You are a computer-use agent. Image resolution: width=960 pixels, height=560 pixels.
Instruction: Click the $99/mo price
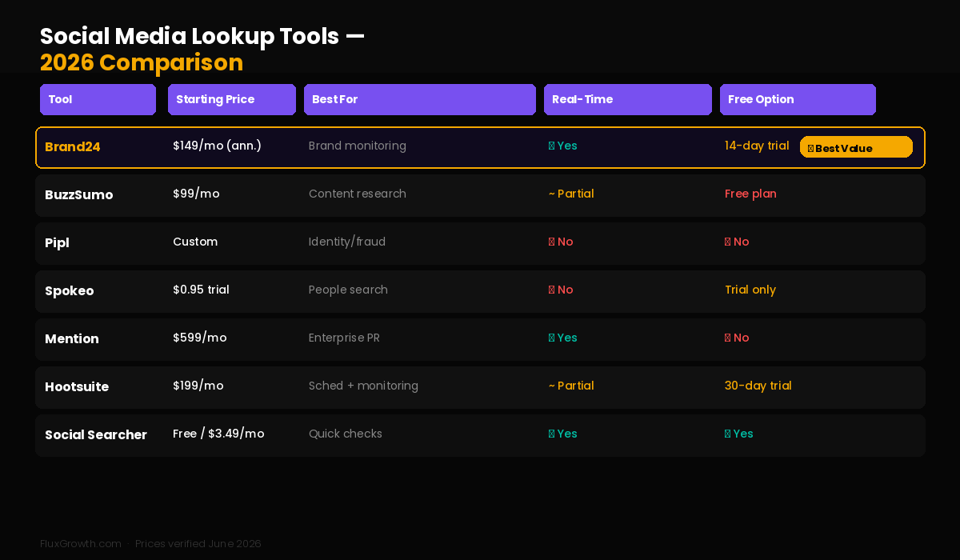click(196, 194)
